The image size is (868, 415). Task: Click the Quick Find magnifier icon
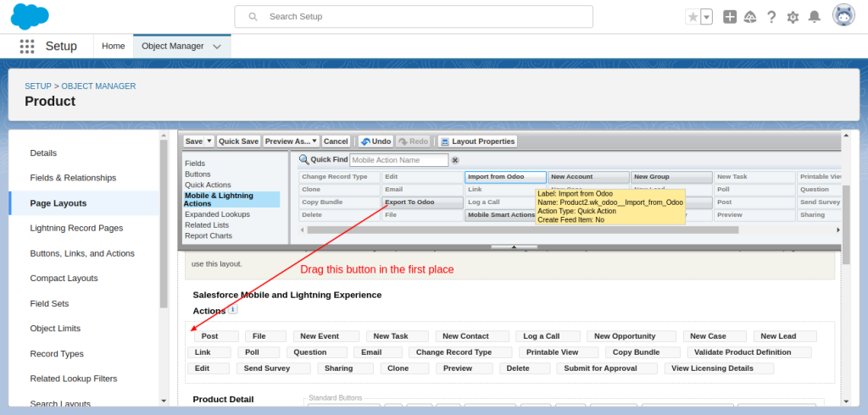pyautogui.click(x=304, y=160)
